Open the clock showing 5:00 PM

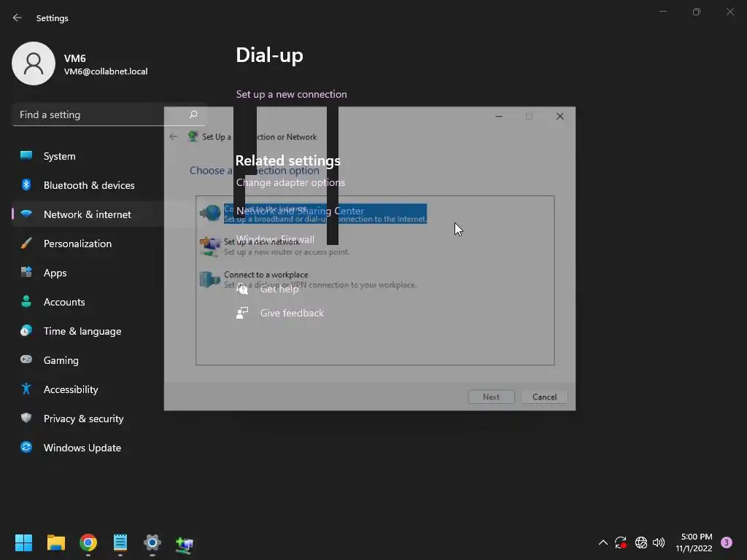694,542
